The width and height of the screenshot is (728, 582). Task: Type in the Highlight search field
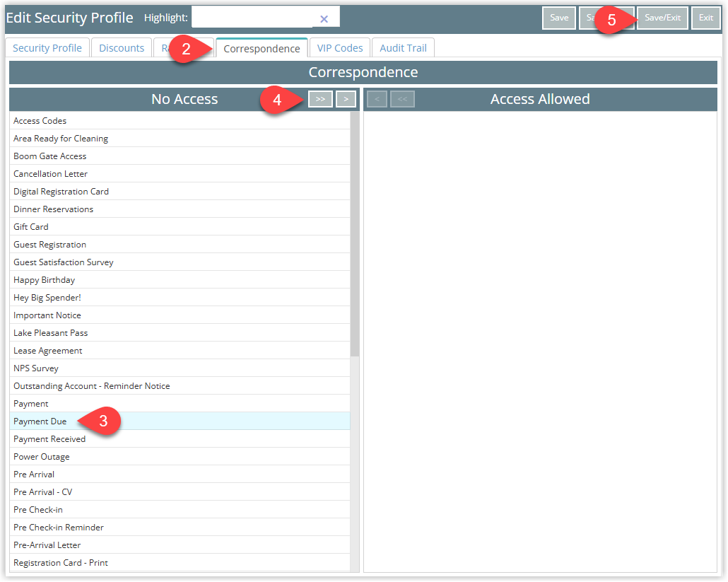252,18
